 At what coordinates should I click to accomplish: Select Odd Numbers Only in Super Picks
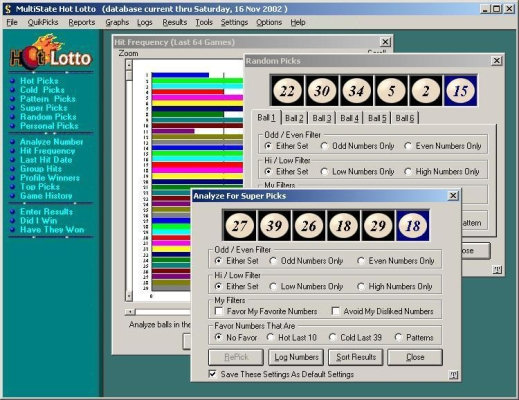(x=306, y=261)
